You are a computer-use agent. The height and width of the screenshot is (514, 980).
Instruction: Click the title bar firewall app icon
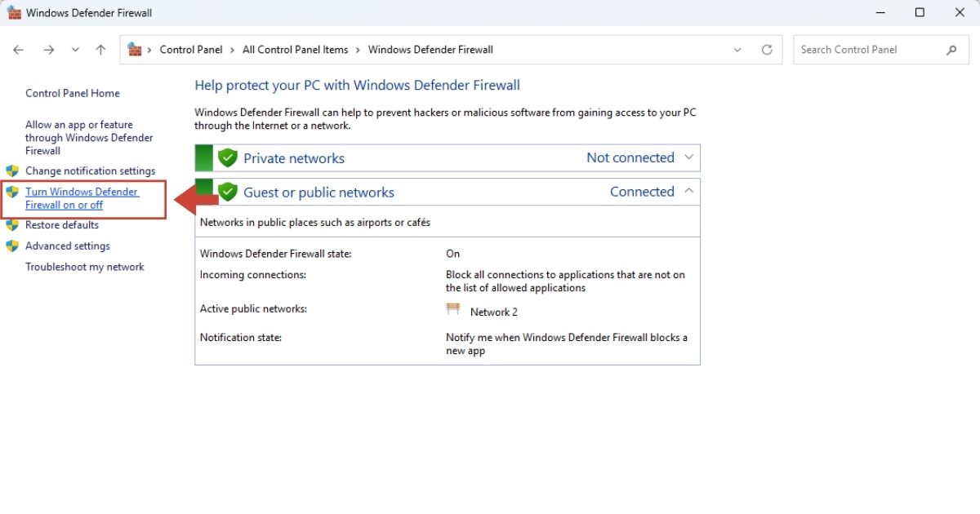tap(14, 12)
